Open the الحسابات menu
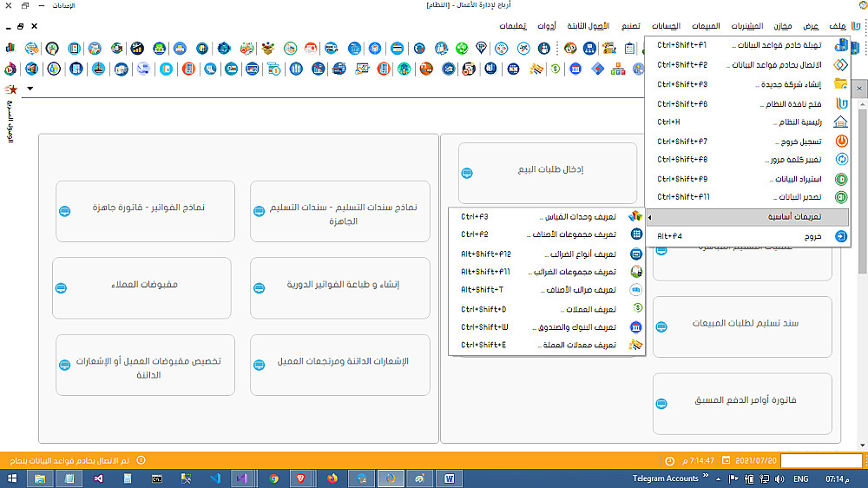 click(x=666, y=26)
